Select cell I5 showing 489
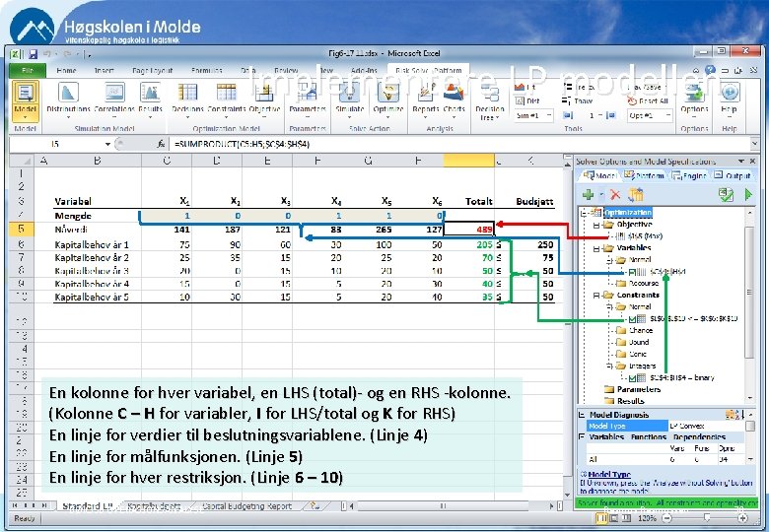Image resolution: width=769 pixels, height=532 pixels. [x=469, y=230]
